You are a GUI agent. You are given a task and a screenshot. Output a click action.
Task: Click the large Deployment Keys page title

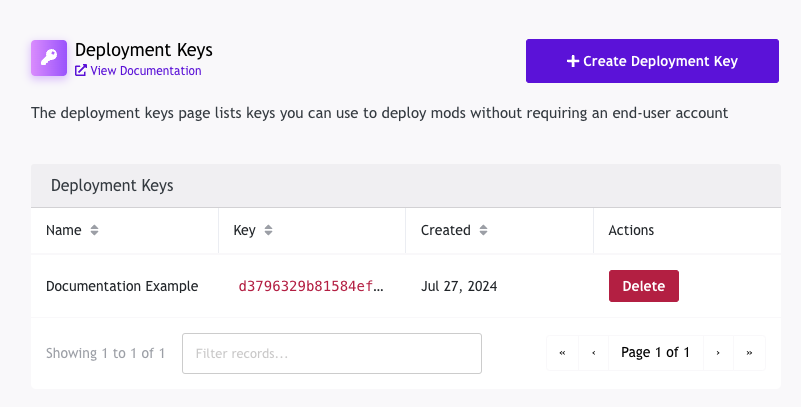144,50
